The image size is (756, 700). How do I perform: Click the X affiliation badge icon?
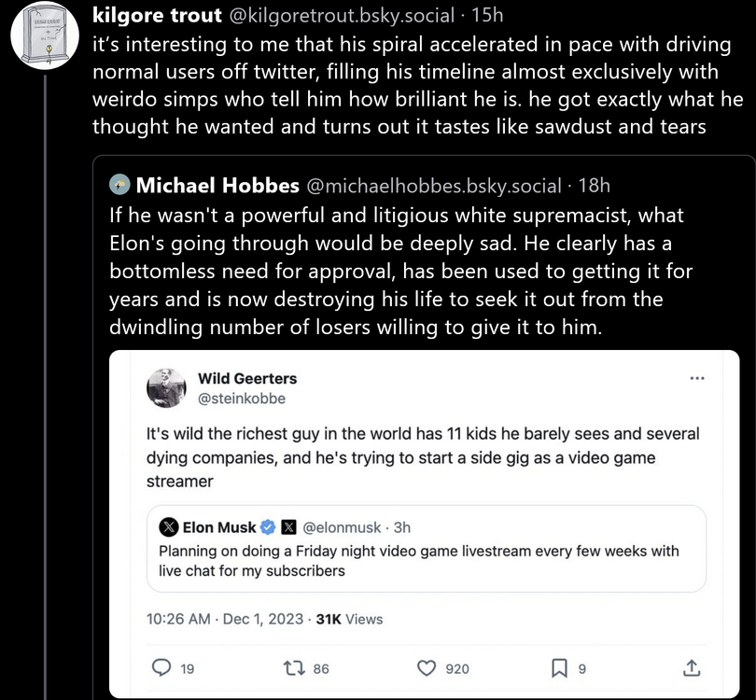[x=288, y=527]
